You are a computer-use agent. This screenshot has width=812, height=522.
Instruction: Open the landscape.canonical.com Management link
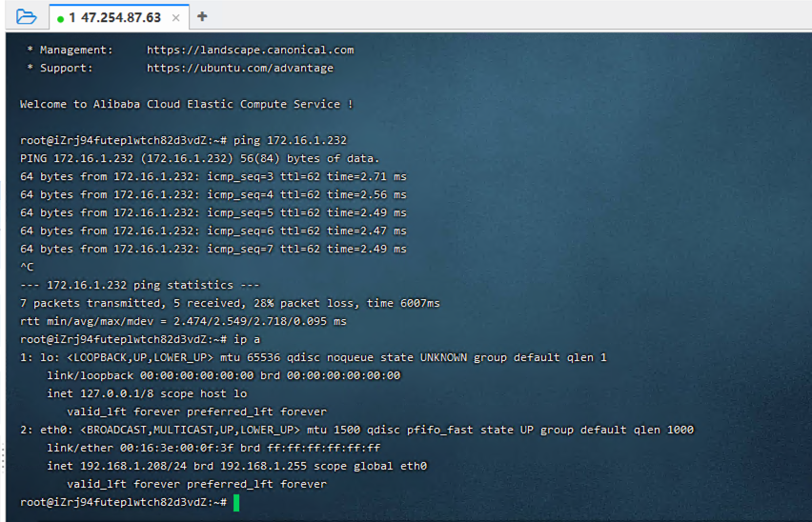[x=250, y=50]
